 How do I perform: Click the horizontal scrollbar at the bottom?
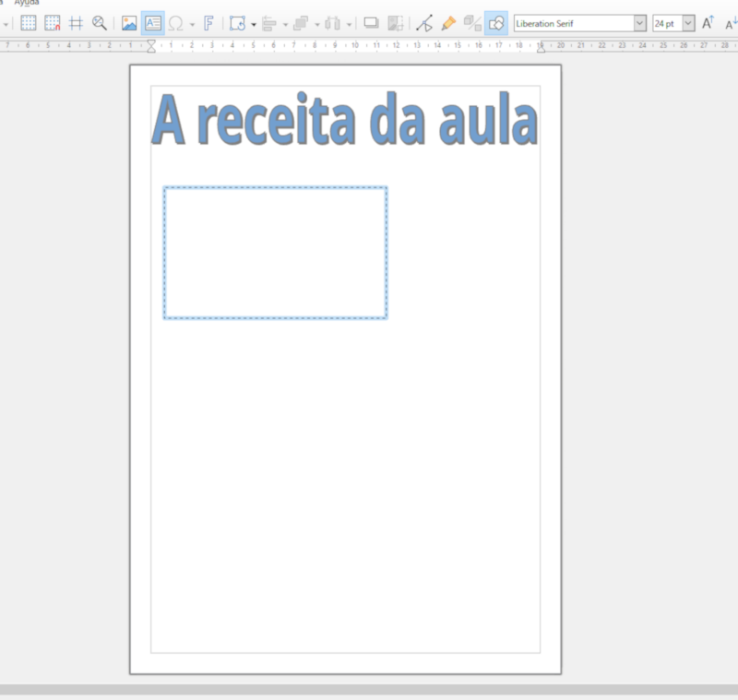pyautogui.click(x=369, y=690)
